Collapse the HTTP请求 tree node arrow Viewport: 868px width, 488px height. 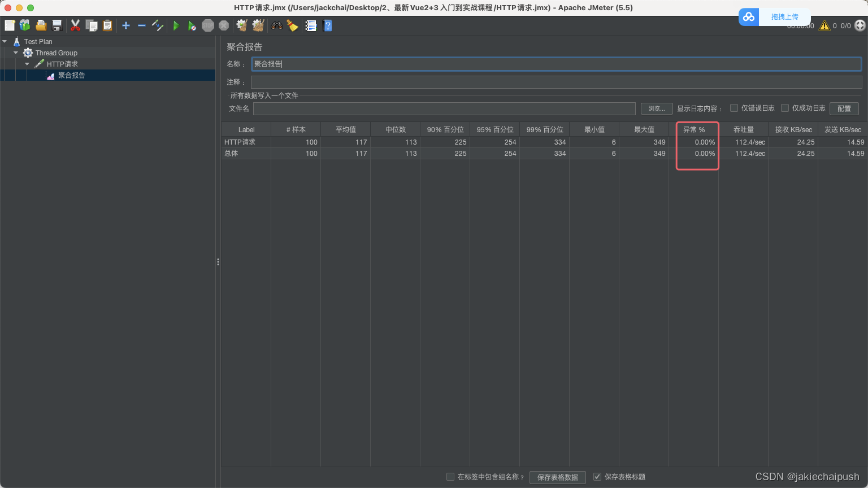coord(27,64)
